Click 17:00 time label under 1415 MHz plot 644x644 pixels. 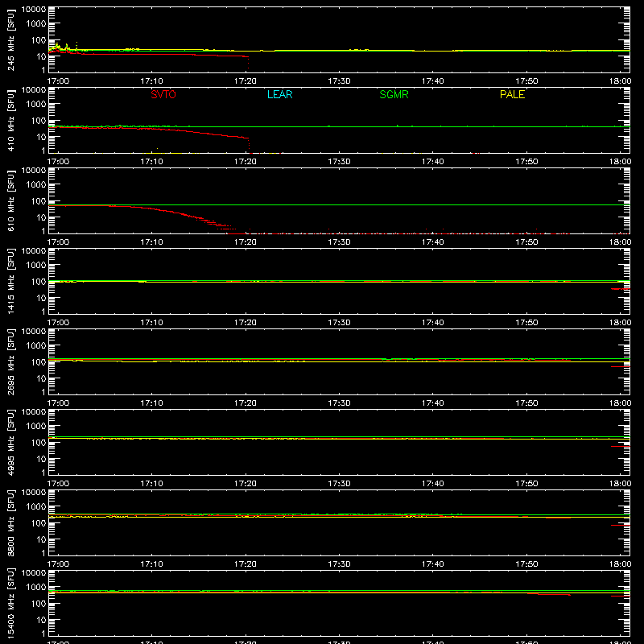pyautogui.click(x=58, y=323)
